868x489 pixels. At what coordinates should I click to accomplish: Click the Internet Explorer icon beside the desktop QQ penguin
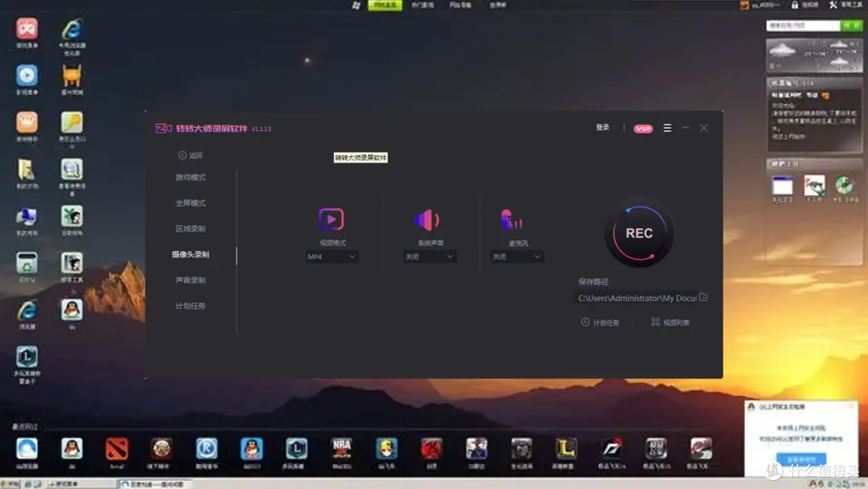(27, 310)
